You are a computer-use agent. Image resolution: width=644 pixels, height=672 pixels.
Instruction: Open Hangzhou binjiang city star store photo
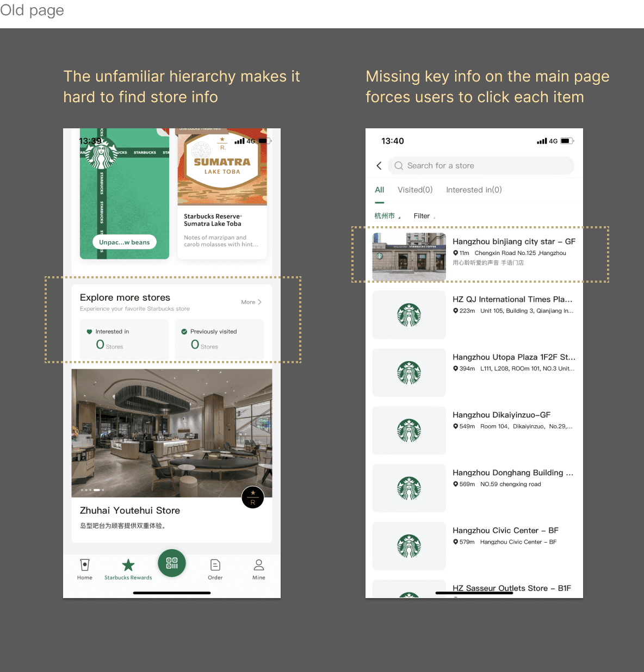409,257
